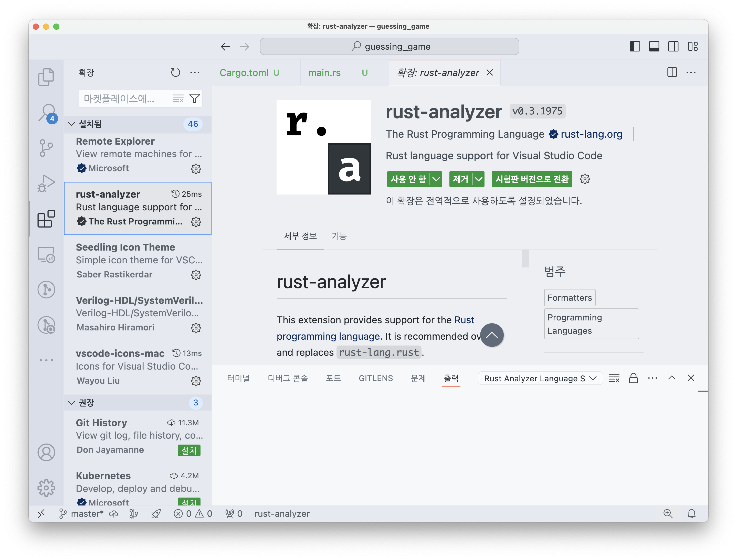Click the scroll-to-top round button
This screenshot has height=560, width=737.
(492, 335)
